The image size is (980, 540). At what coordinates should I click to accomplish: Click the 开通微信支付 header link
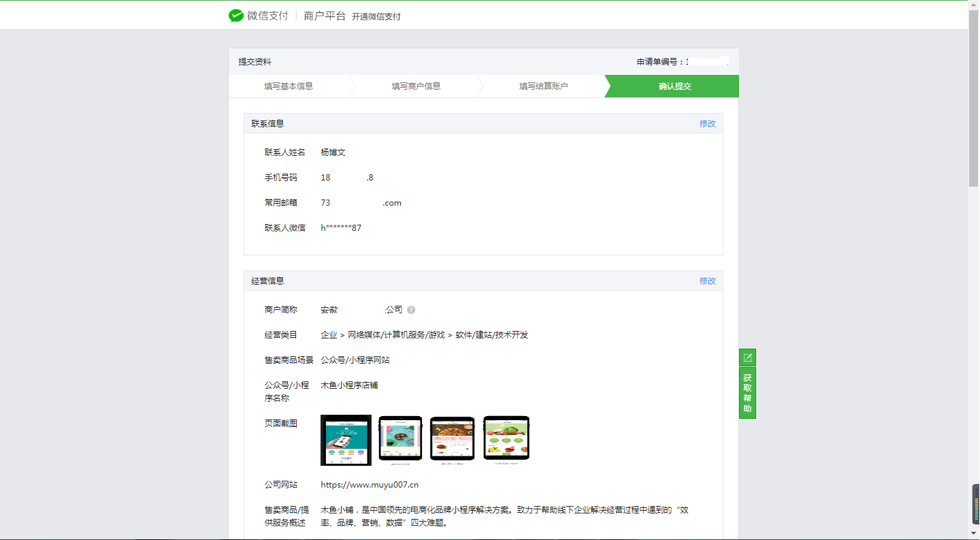(x=376, y=15)
